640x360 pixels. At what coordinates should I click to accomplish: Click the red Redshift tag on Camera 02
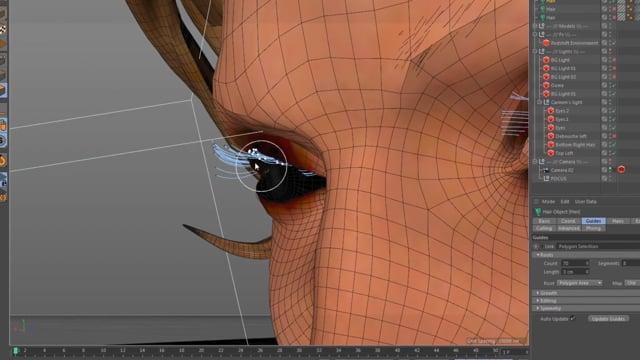[x=621, y=169]
